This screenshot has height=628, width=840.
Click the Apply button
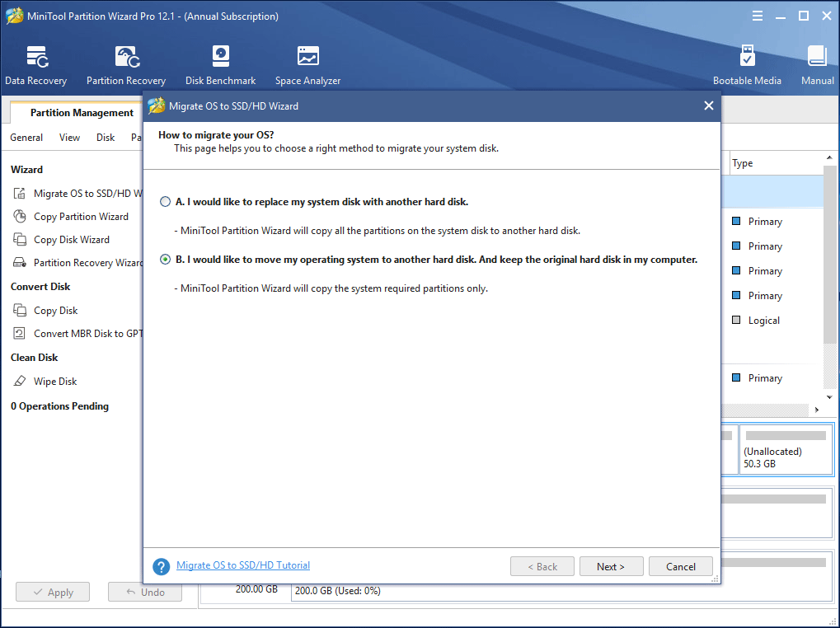click(x=53, y=592)
